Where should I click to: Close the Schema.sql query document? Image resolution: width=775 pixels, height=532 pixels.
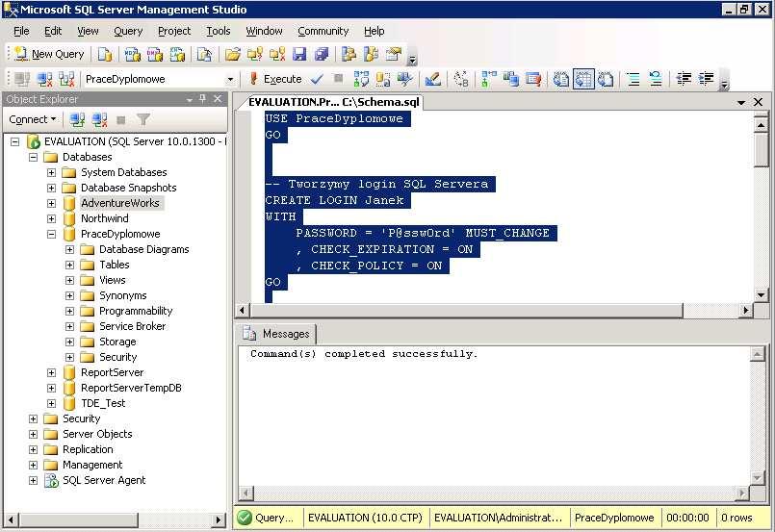(759, 102)
